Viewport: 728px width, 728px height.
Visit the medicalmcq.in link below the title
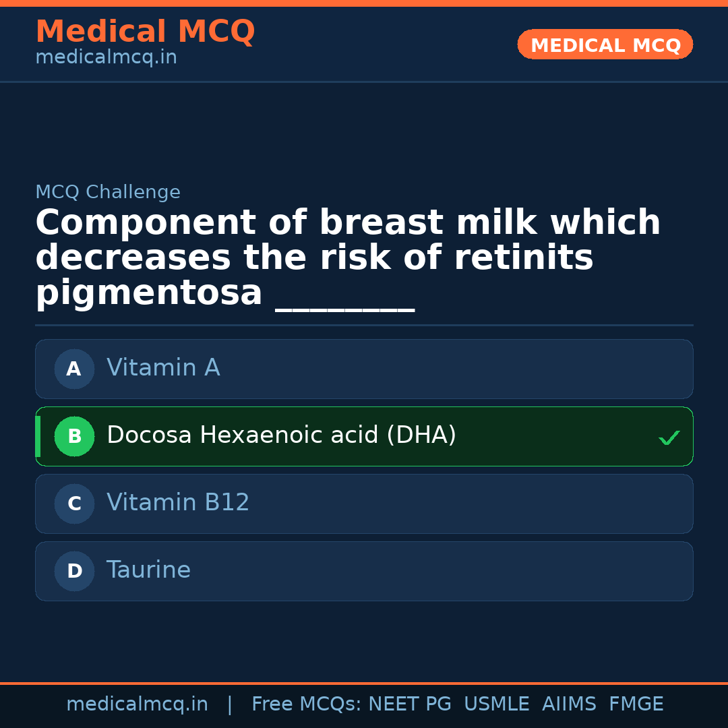click(106, 57)
